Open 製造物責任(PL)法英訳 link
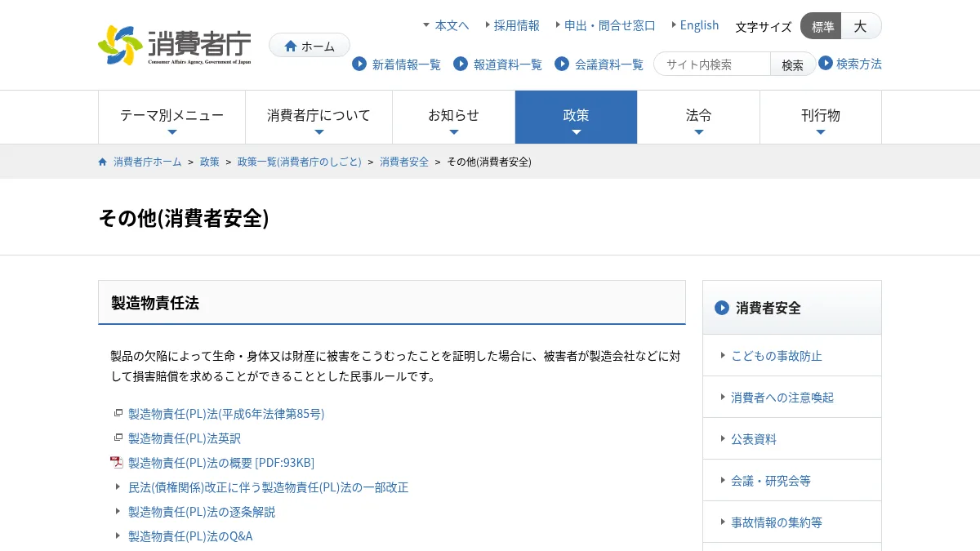The image size is (980, 551). (185, 438)
